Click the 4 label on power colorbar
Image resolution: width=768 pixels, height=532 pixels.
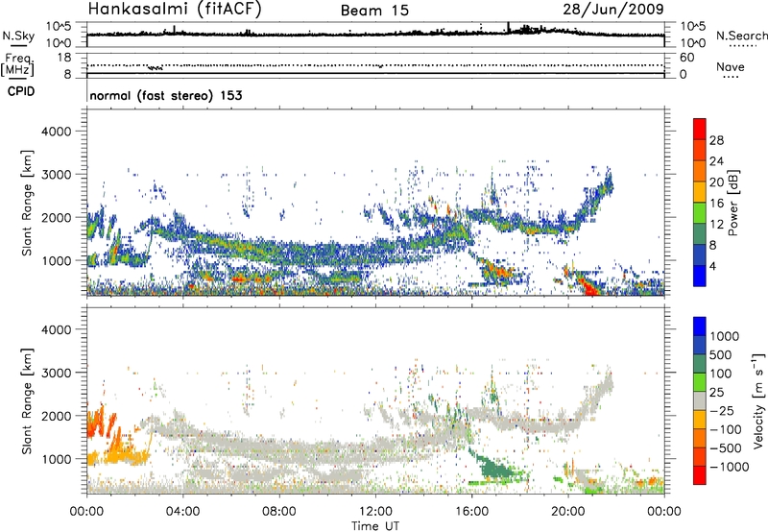coord(713,267)
